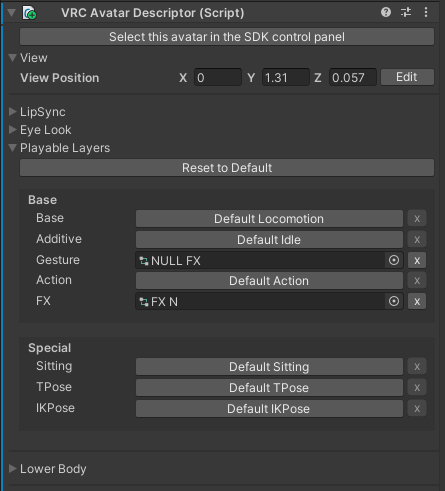This screenshot has height=491, width=445.
Task: Click the View Position Y field
Action: (286, 77)
